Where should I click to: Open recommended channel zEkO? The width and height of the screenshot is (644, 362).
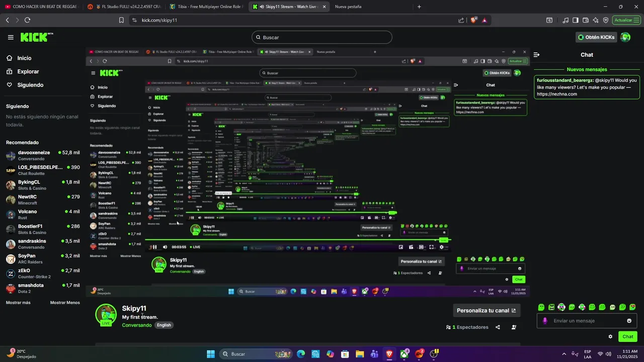[x=43, y=274]
